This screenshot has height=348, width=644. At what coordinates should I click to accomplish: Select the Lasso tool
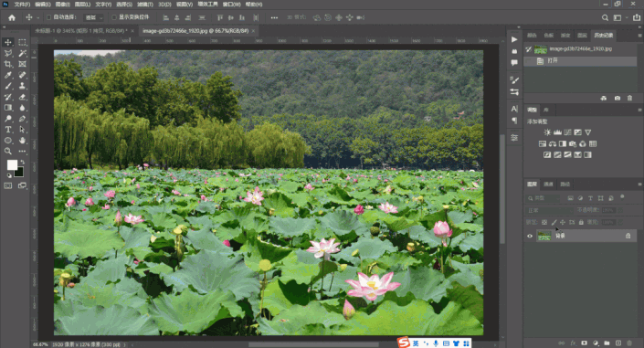click(x=8, y=53)
